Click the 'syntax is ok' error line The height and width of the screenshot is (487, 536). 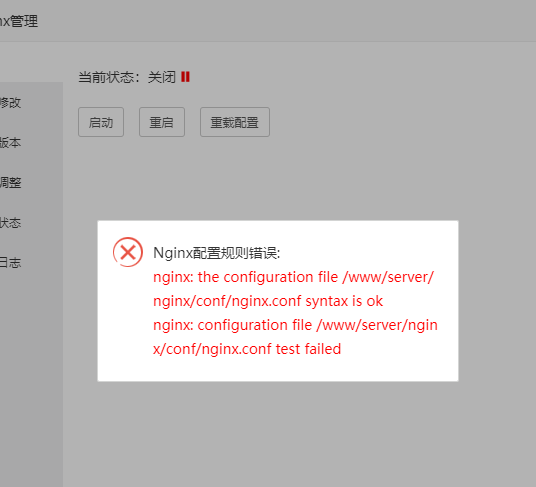[268, 301]
